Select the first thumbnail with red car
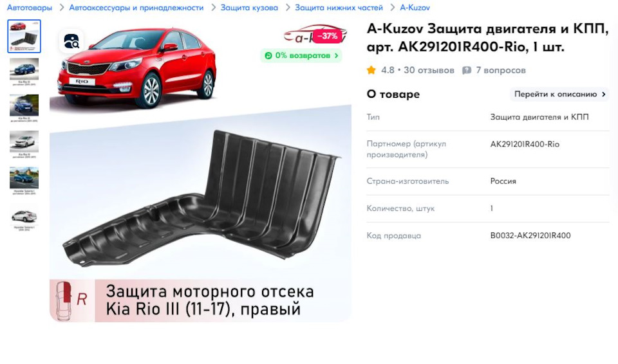 coord(24,36)
